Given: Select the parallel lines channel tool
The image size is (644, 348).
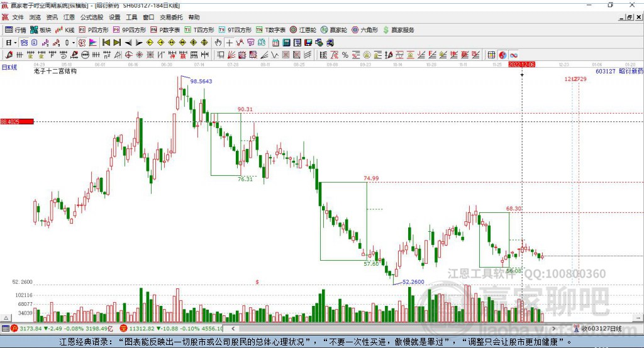Looking at the screenshot, I should [308, 55].
